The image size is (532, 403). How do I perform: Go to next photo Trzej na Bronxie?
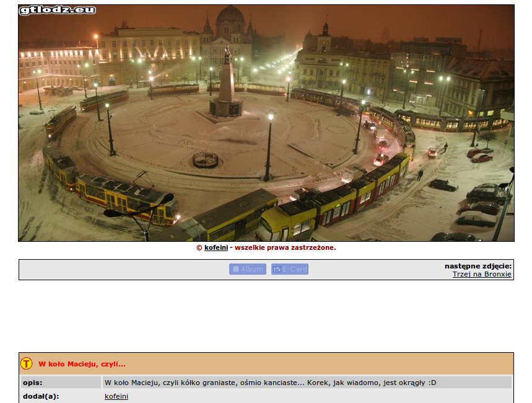click(482, 274)
